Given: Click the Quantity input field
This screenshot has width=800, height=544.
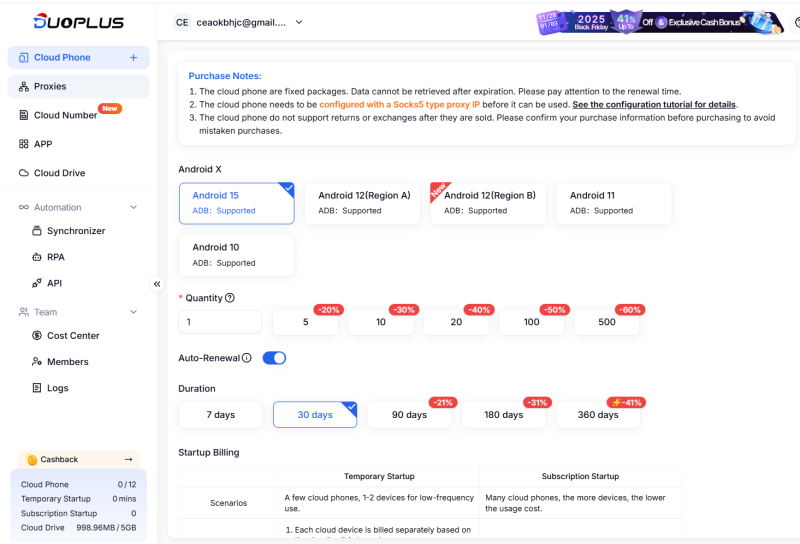Looking at the screenshot, I should tap(220, 322).
